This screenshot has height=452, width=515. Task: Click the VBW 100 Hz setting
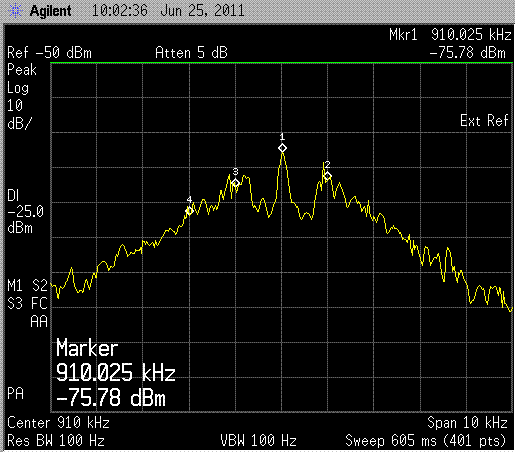(258, 441)
